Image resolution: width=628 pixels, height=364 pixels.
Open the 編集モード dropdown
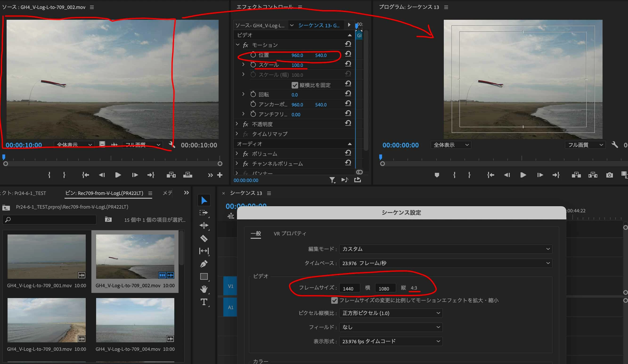pyautogui.click(x=446, y=249)
